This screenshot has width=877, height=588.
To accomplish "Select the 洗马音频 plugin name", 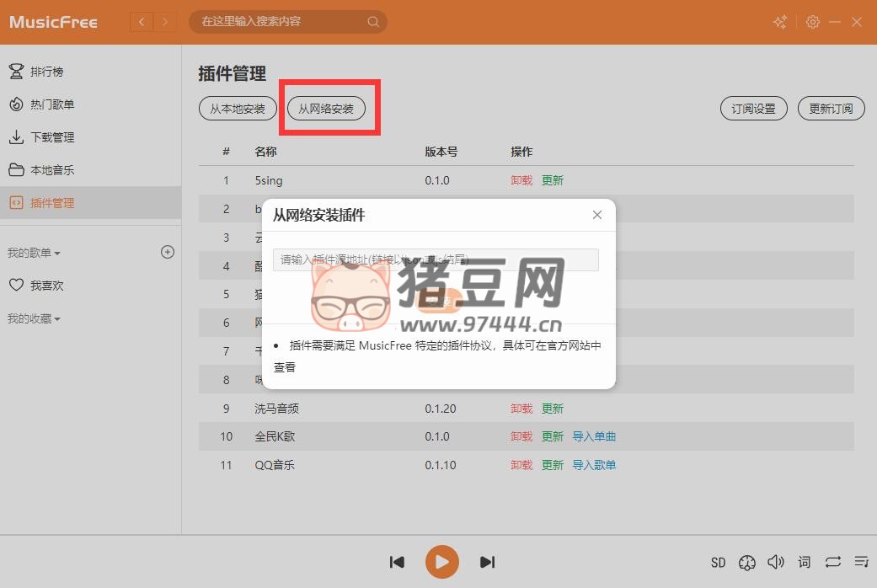I will pyautogui.click(x=276, y=409).
